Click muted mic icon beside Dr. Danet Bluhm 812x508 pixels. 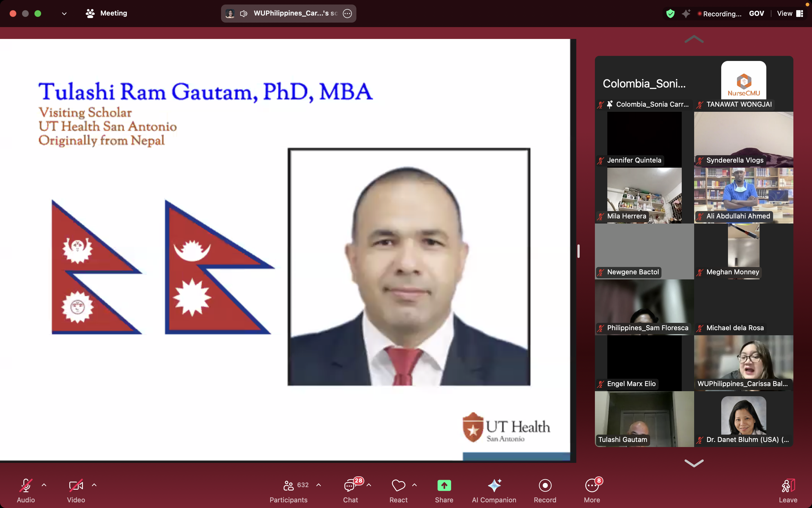tap(700, 440)
